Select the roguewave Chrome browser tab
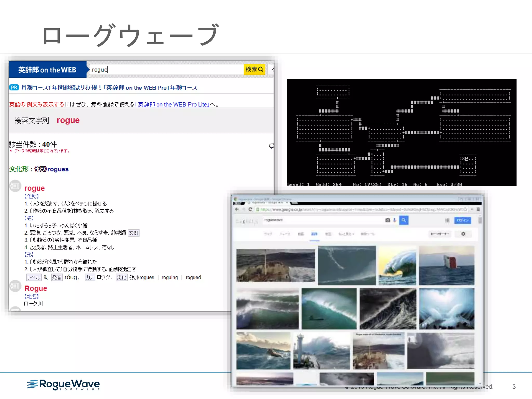Viewport: 532px width, 399px height. (268, 202)
